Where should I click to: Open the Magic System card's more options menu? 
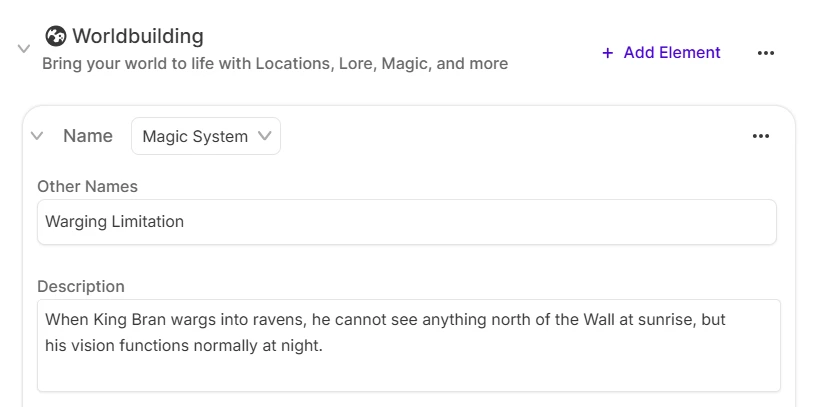coord(761,136)
